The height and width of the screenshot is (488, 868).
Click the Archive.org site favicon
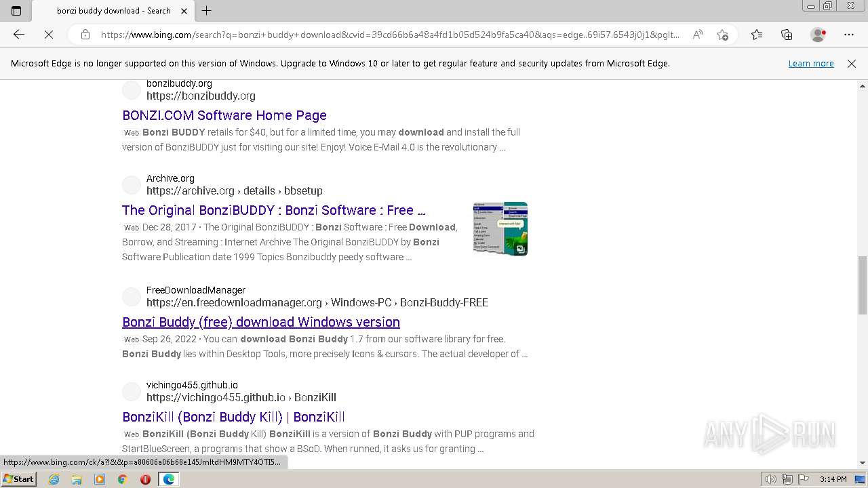[x=132, y=185]
